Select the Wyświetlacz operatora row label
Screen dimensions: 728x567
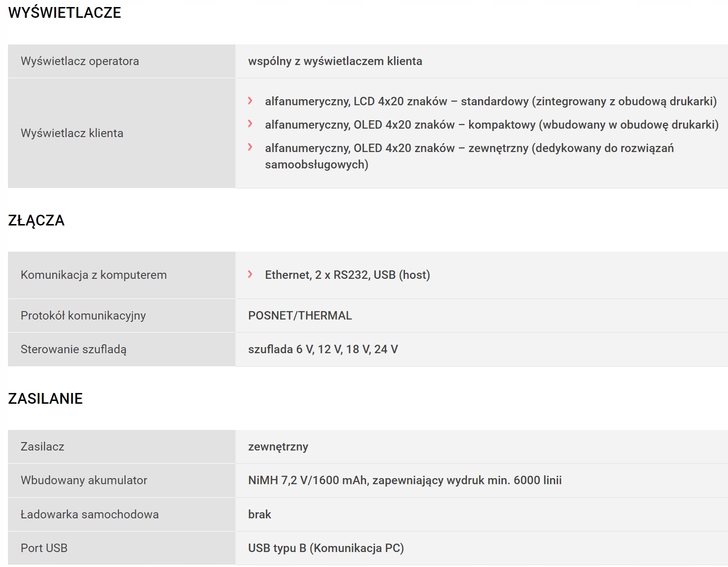click(80, 61)
